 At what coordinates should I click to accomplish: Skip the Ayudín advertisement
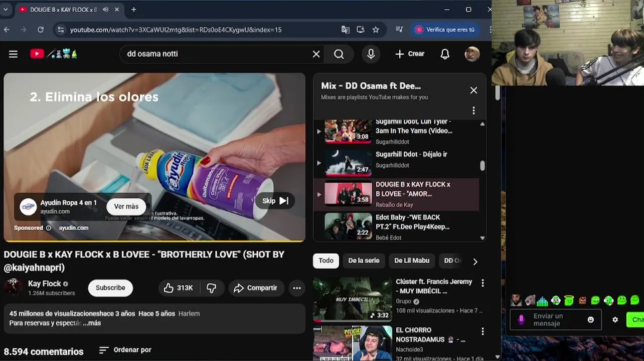[x=275, y=201]
